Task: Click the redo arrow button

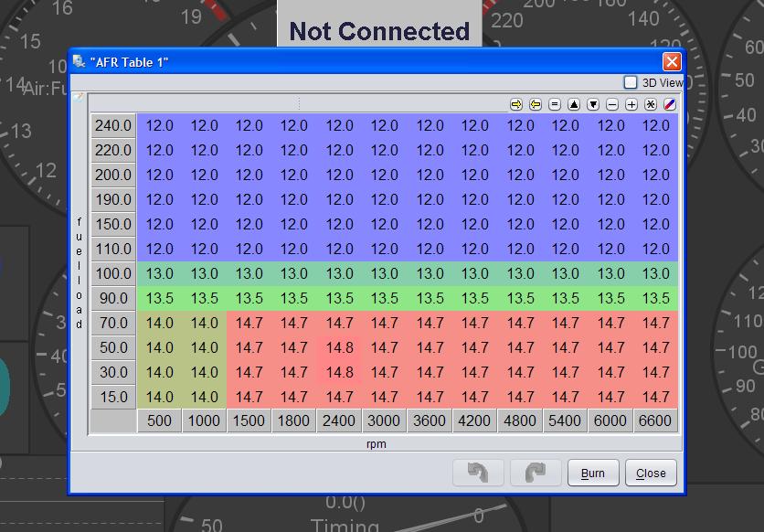Action: (x=536, y=473)
